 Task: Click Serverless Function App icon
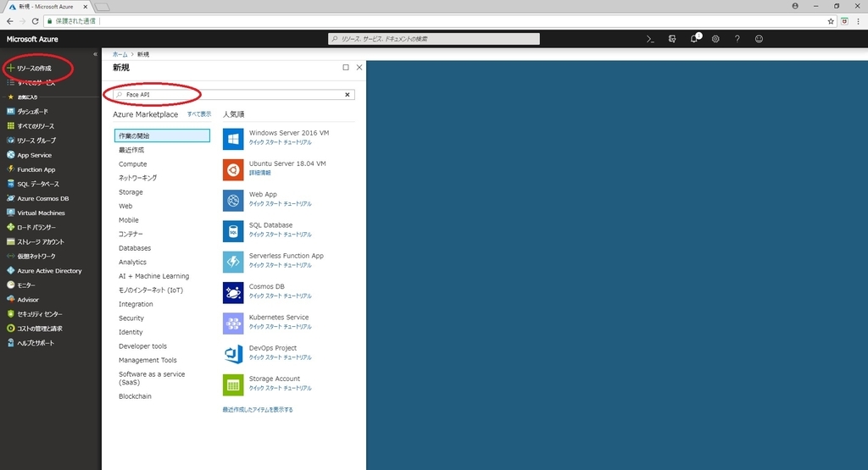[x=233, y=262]
